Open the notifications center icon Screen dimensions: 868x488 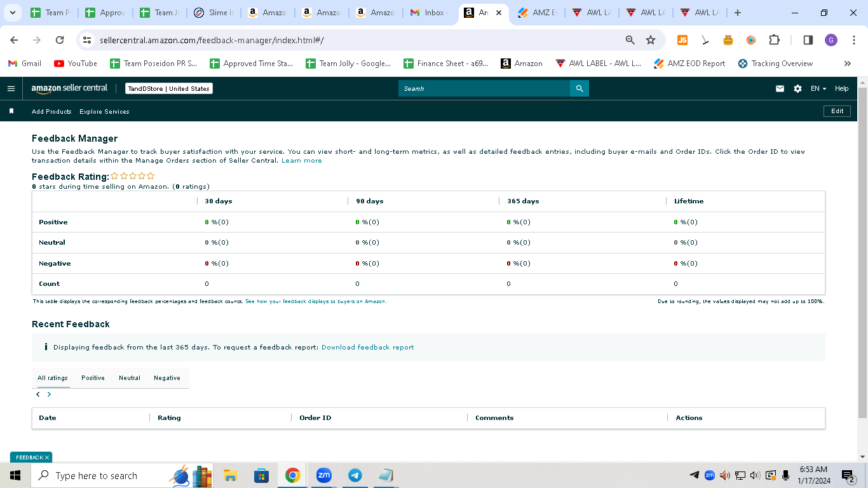pos(848,475)
